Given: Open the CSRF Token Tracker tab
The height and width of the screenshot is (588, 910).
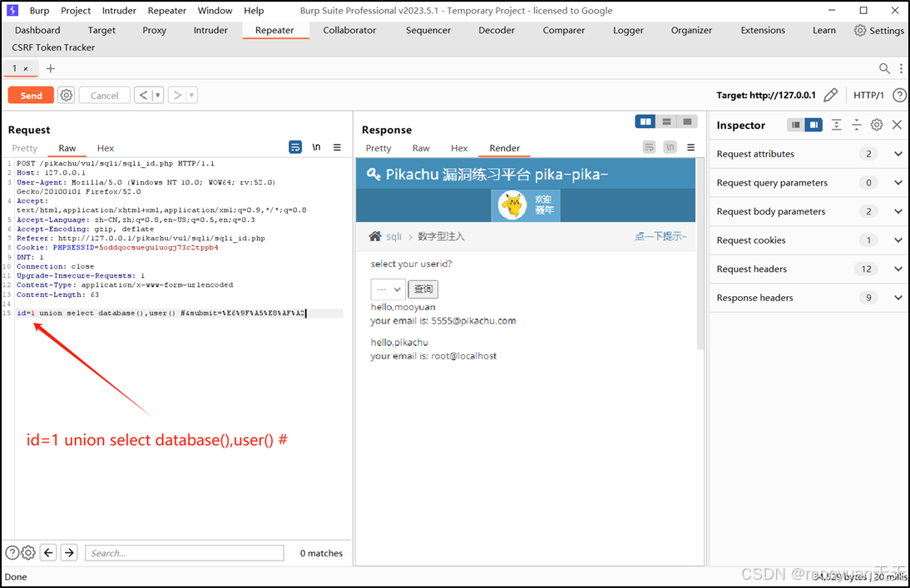Looking at the screenshot, I should click(53, 47).
